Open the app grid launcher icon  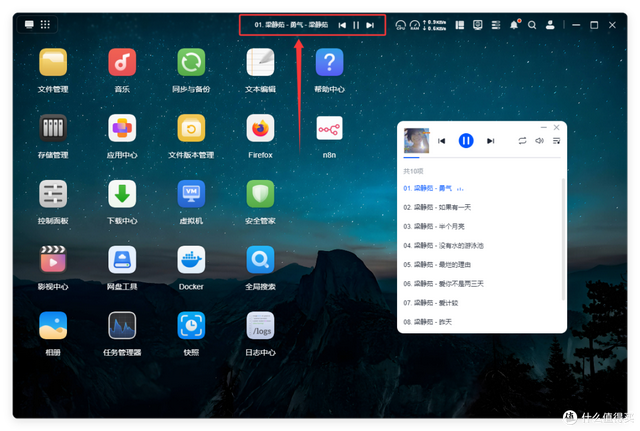45,24
